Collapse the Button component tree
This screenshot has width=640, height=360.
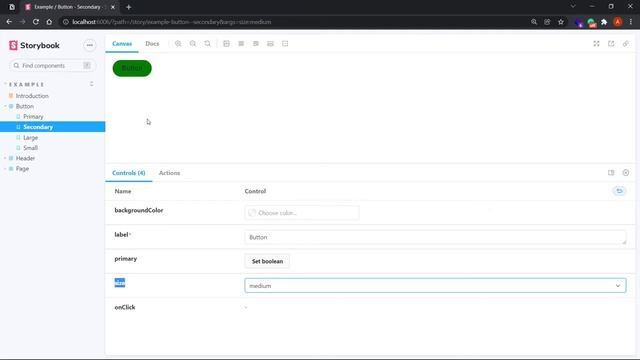point(24,106)
